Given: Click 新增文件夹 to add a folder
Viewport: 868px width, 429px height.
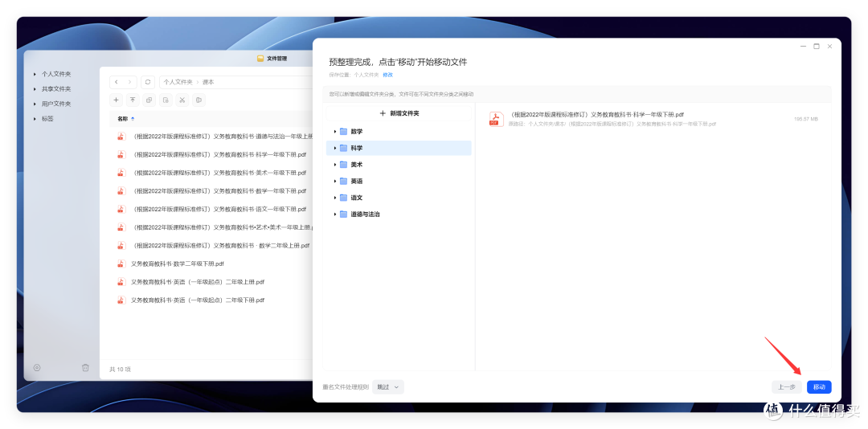Looking at the screenshot, I should pyautogui.click(x=399, y=113).
